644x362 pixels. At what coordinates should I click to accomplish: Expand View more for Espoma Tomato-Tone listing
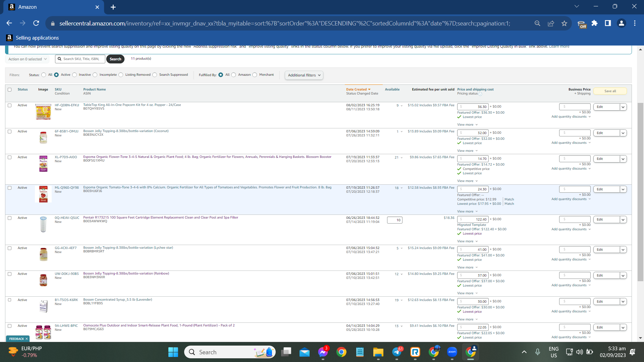[x=467, y=212]
